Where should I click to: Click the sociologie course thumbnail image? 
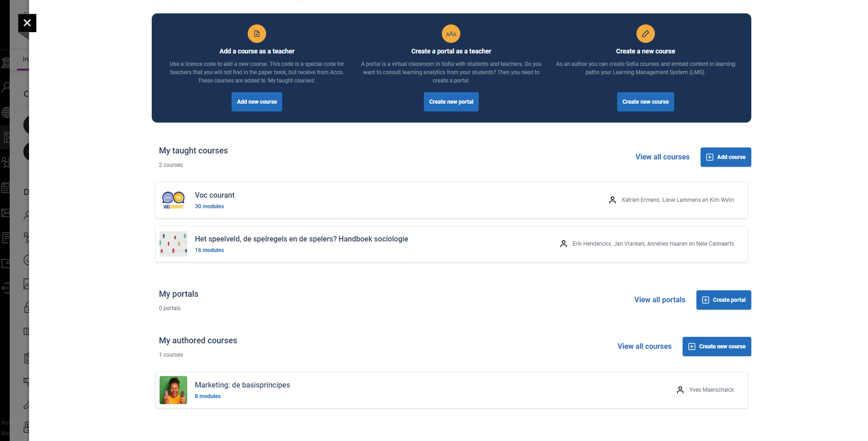click(173, 244)
